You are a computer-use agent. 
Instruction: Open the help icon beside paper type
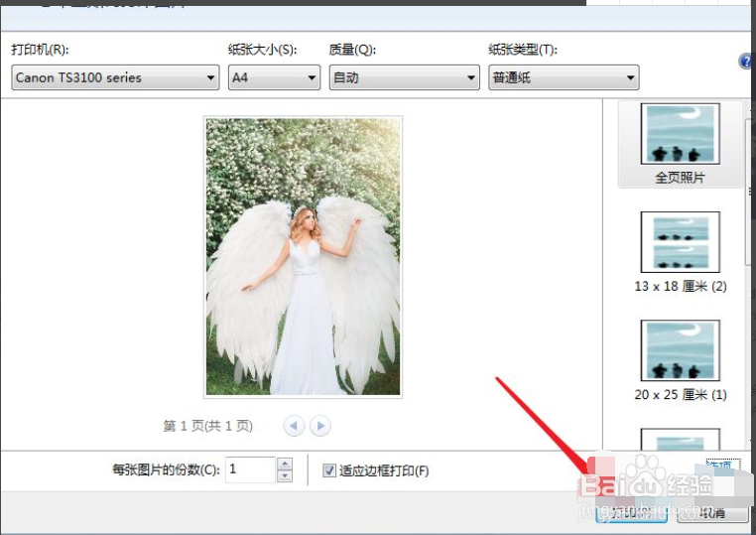click(x=746, y=62)
